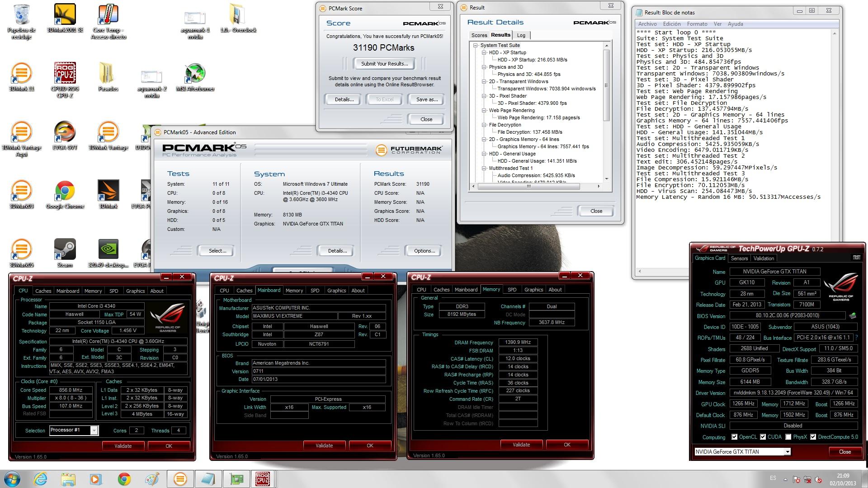Viewport: 868px width, 488px height.
Task: Collapse Physics and 3D tree node
Action: pos(484,67)
